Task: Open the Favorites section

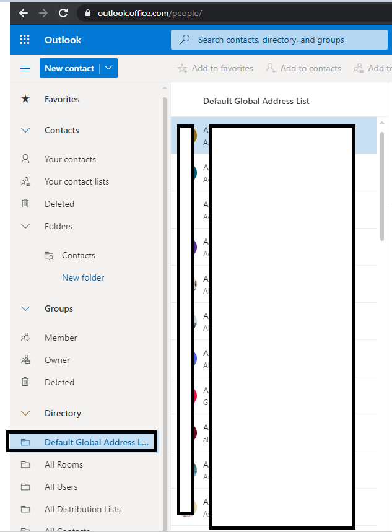Action: 62,99
